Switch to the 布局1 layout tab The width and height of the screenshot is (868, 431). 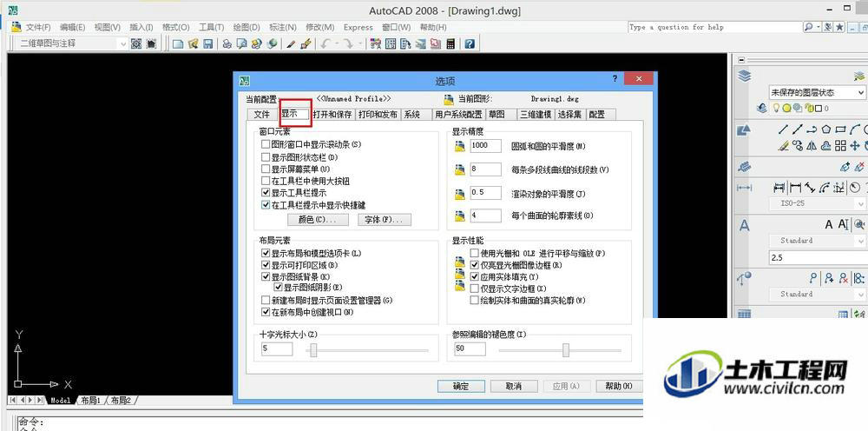[91, 400]
